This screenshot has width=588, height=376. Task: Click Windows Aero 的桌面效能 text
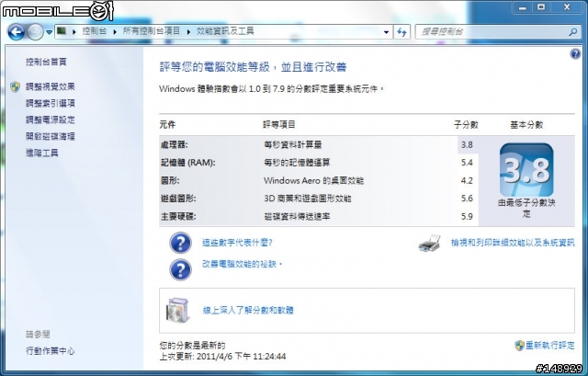coord(313,180)
